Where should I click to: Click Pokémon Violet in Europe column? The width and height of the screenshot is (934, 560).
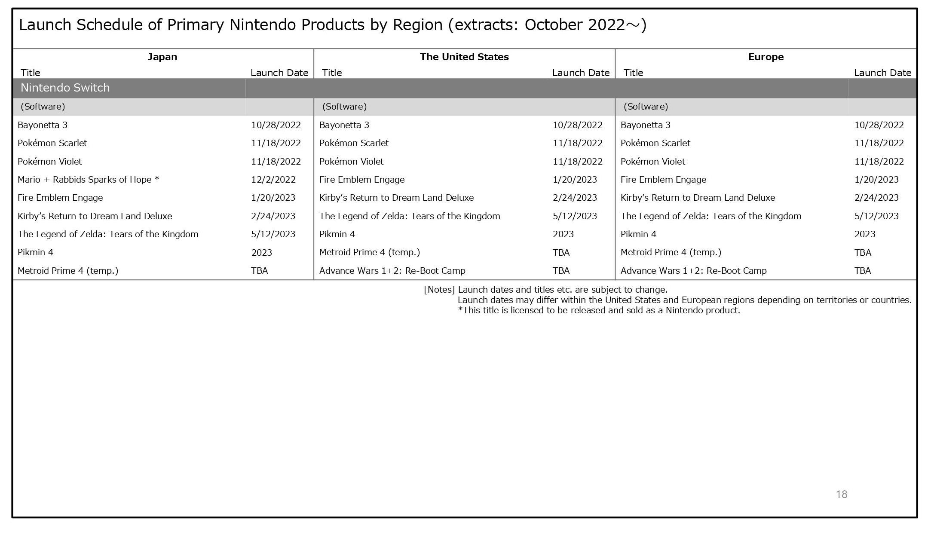click(x=652, y=162)
